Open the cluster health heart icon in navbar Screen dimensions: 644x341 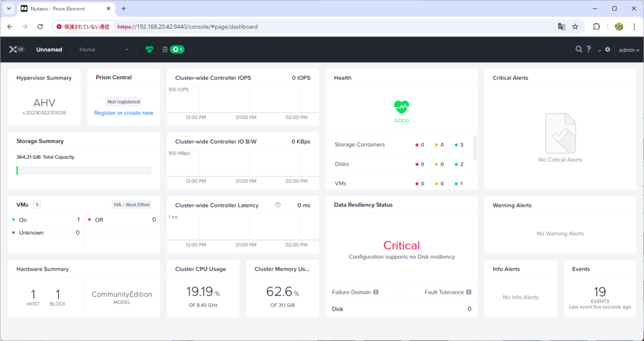coord(149,49)
